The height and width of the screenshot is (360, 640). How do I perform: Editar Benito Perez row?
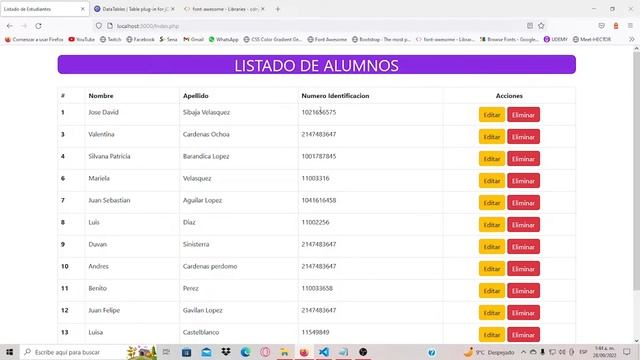tap(492, 291)
